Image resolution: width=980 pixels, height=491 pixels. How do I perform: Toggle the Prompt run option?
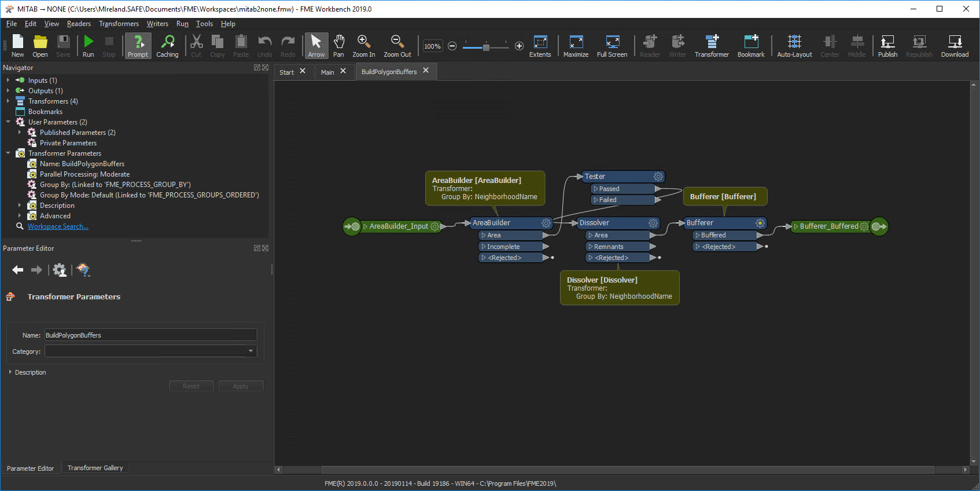(138, 46)
